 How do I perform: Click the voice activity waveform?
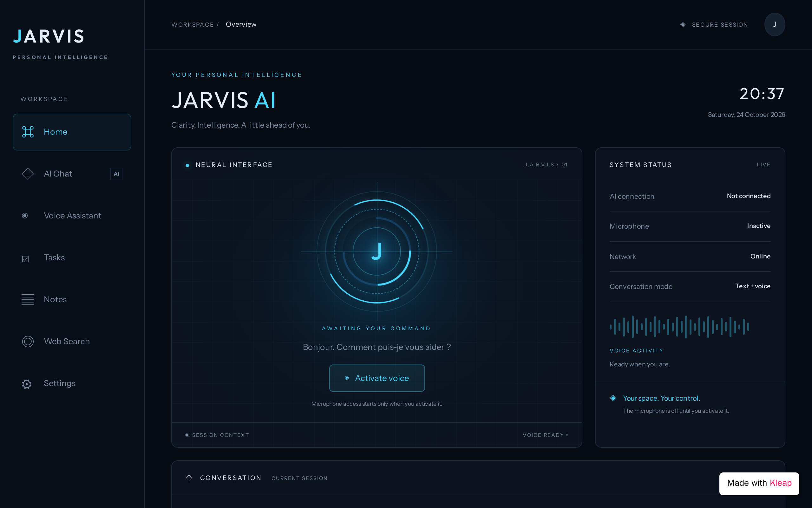679,327
